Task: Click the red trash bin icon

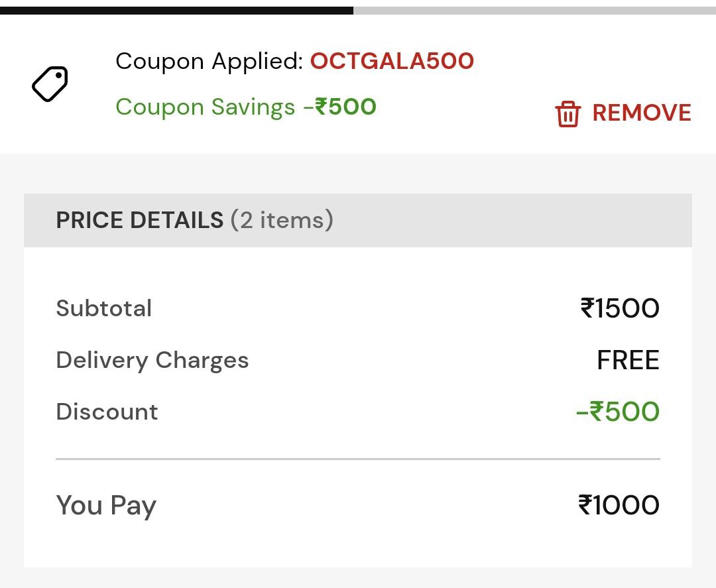Action: coord(567,113)
